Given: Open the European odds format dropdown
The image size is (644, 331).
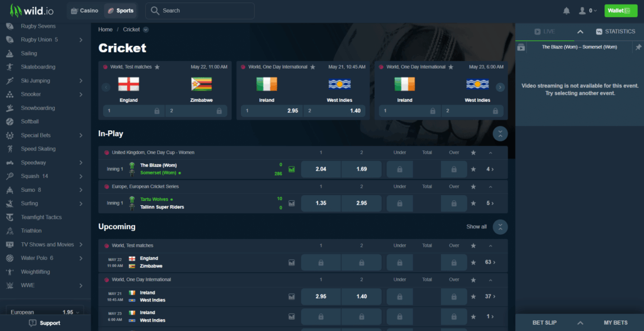Looking at the screenshot, I should (45, 312).
